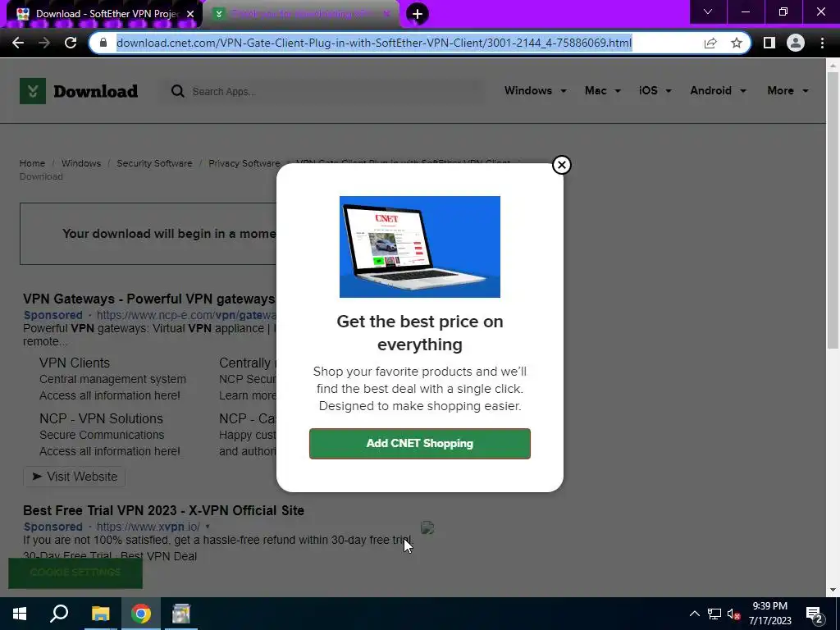The width and height of the screenshot is (840, 630).
Task: Open Privacy Software breadcrumb link
Action: [244, 163]
